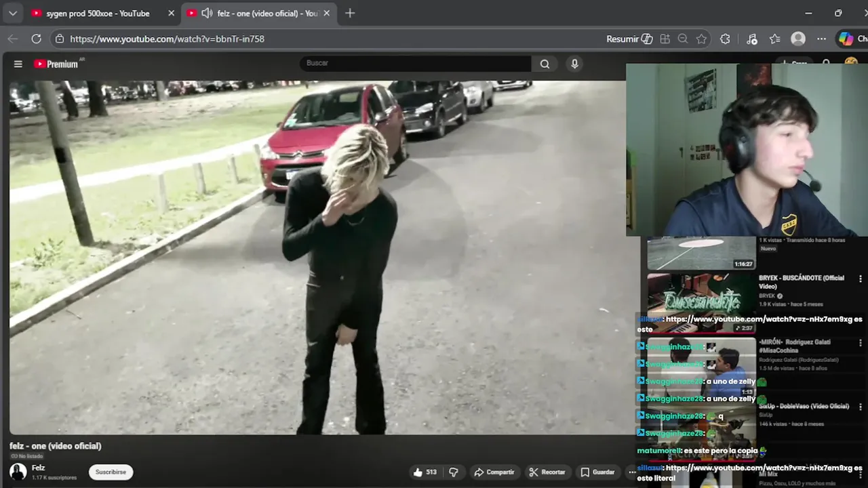
Task: Click the '1.17 K suscriptores' text
Action: tap(54, 478)
